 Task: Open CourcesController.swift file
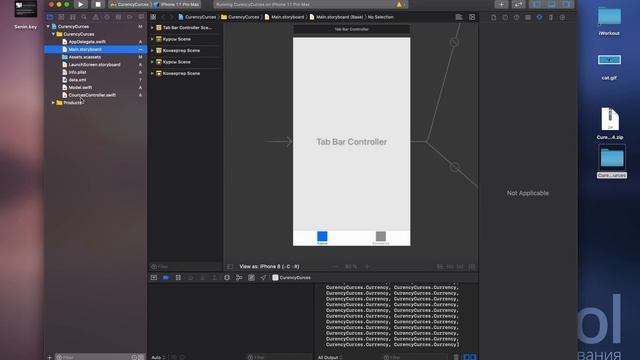[92, 95]
